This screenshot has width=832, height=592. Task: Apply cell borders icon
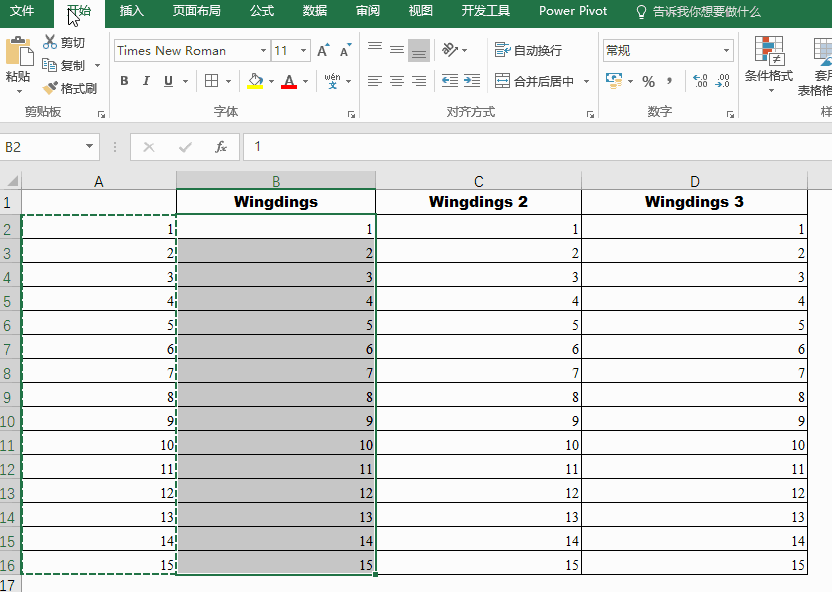click(x=211, y=81)
